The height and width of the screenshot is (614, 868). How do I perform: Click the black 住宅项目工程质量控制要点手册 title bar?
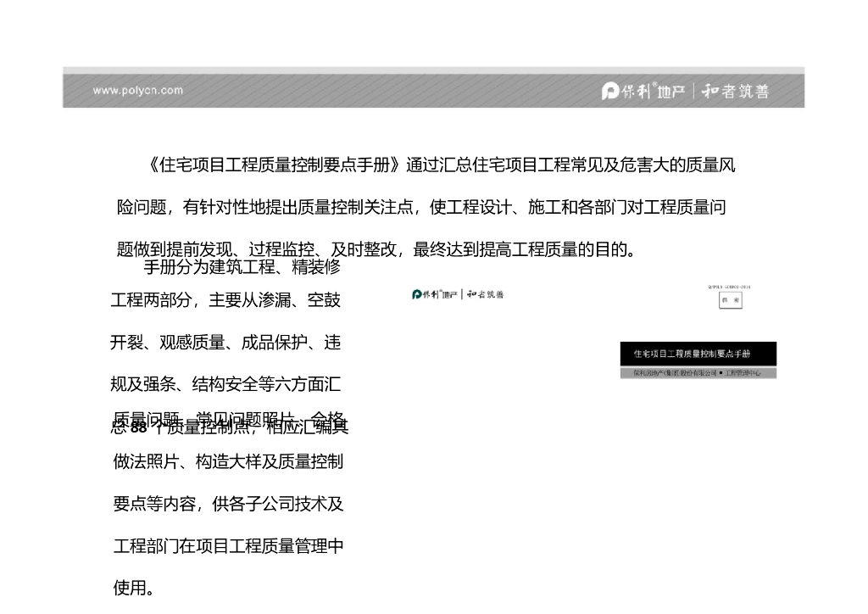coord(698,354)
